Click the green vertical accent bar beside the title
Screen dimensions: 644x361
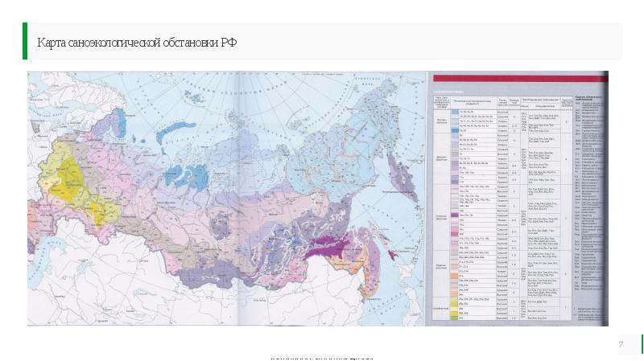click(x=24, y=41)
